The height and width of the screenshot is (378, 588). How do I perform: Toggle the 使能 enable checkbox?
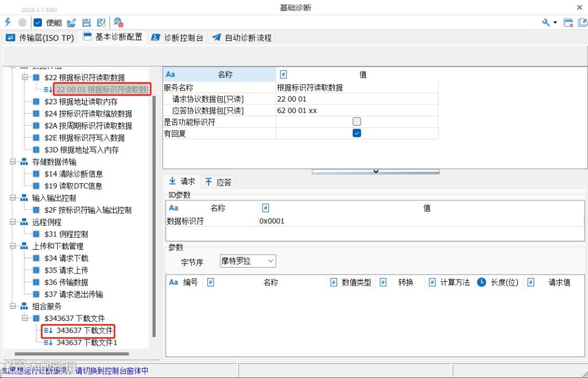click(x=38, y=22)
